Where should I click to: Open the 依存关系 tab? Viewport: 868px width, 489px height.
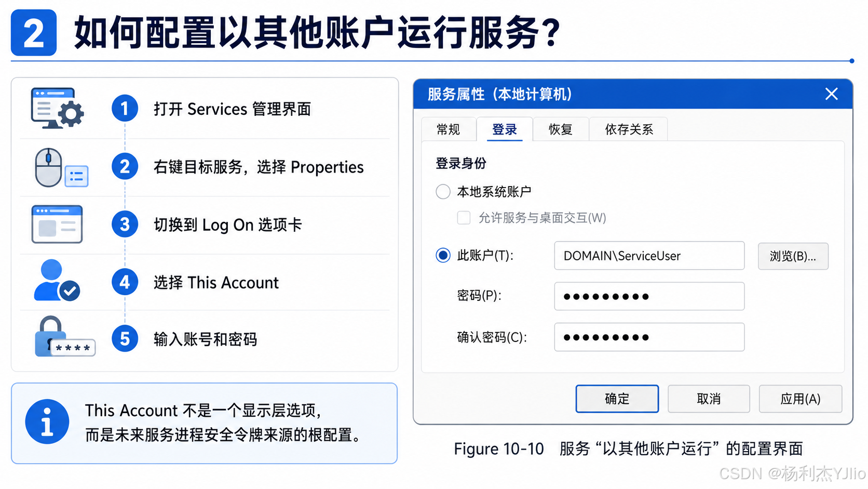(629, 129)
